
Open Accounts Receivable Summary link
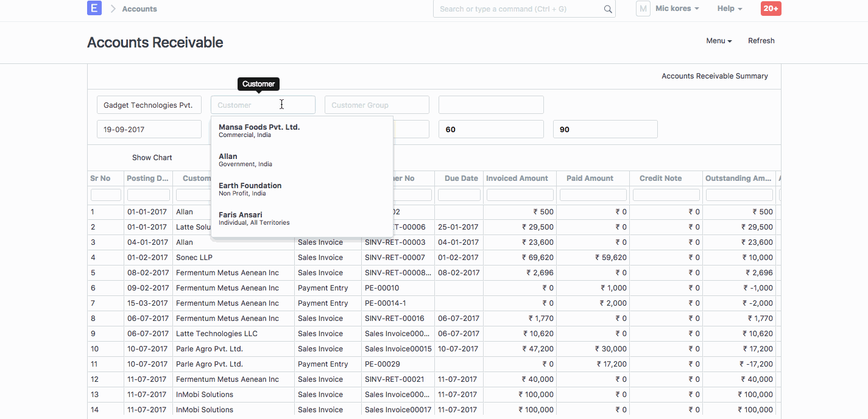(x=715, y=76)
